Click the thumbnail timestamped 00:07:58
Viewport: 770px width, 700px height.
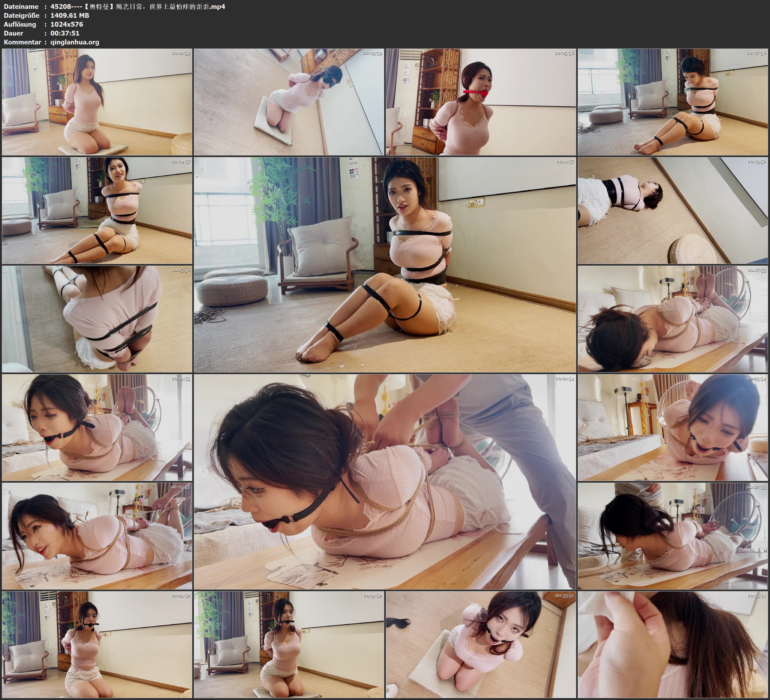click(672, 102)
